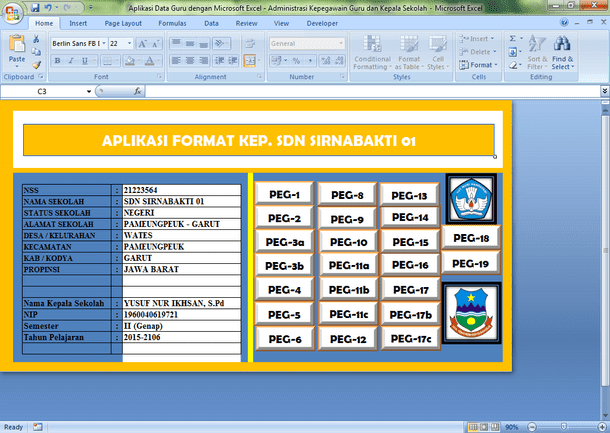
Task: Switch to Page Break Preview
Action: [495, 427]
